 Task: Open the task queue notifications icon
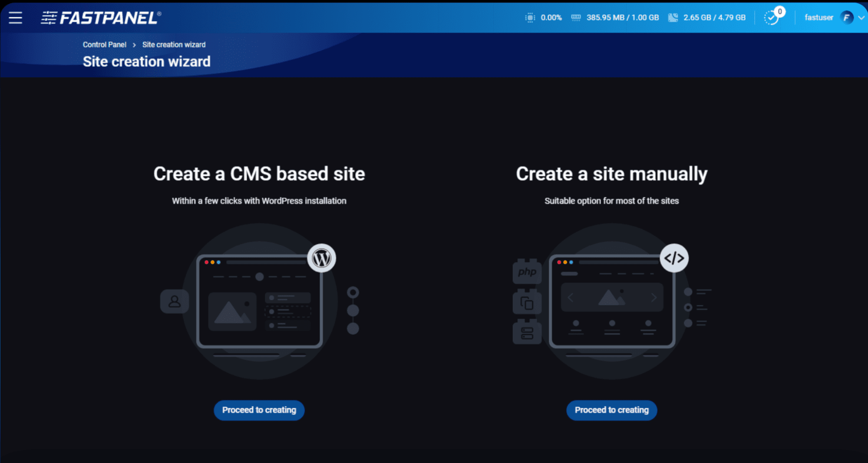[x=771, y=18]
